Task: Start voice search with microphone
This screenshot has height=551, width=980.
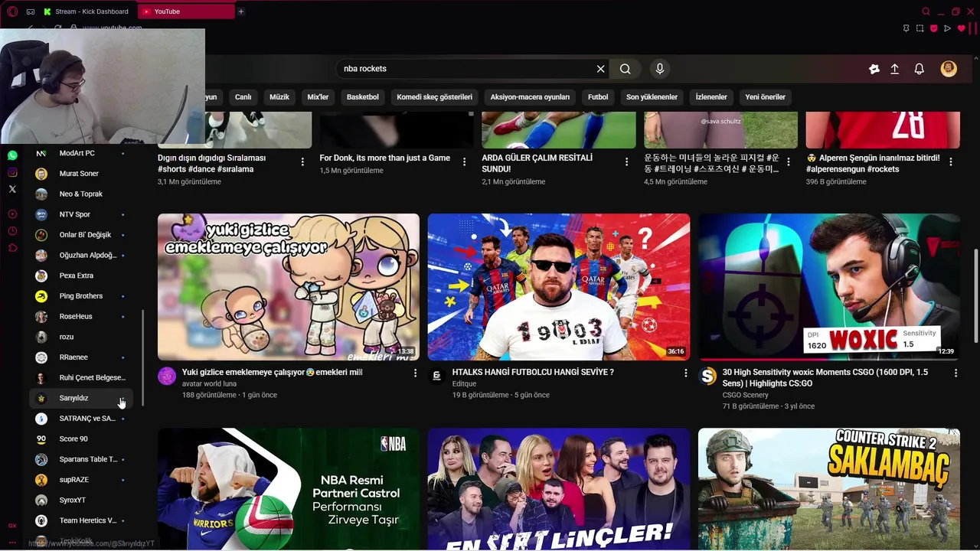Action: coord(660,69)
